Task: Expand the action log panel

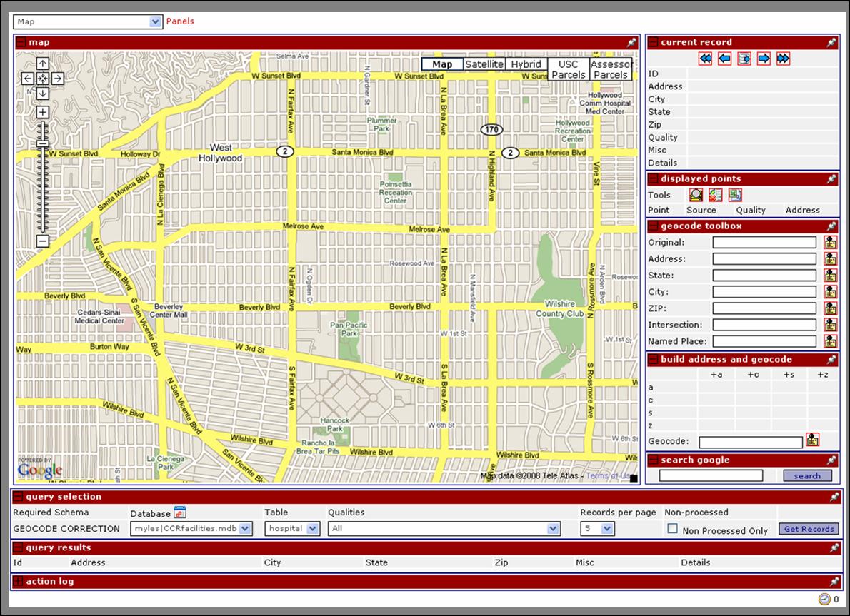Action: click(18, 581)
